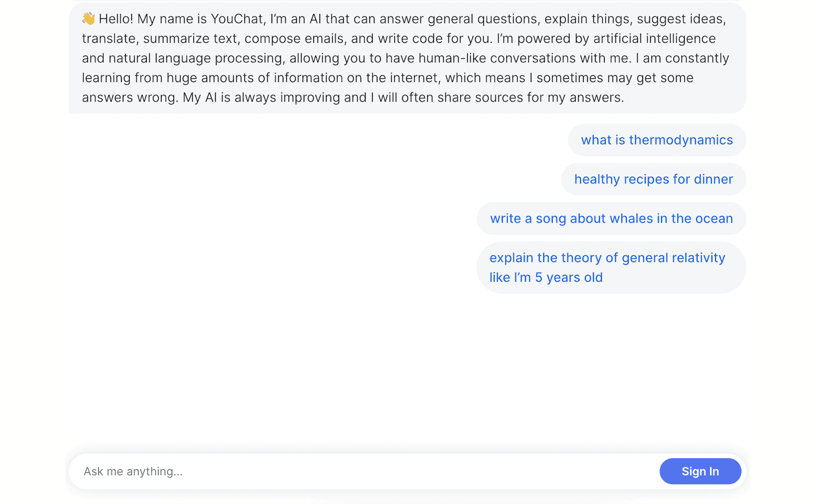Select the YouChat welcome message bubble
Screen dimensions: 816x504
tap(405, 58)
